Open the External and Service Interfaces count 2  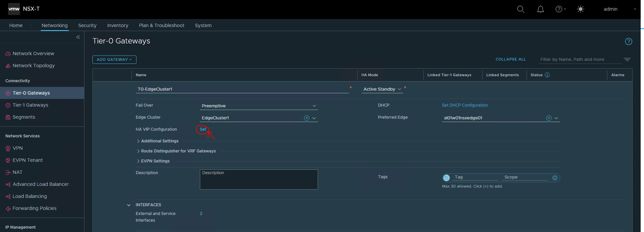click(201, 214)
